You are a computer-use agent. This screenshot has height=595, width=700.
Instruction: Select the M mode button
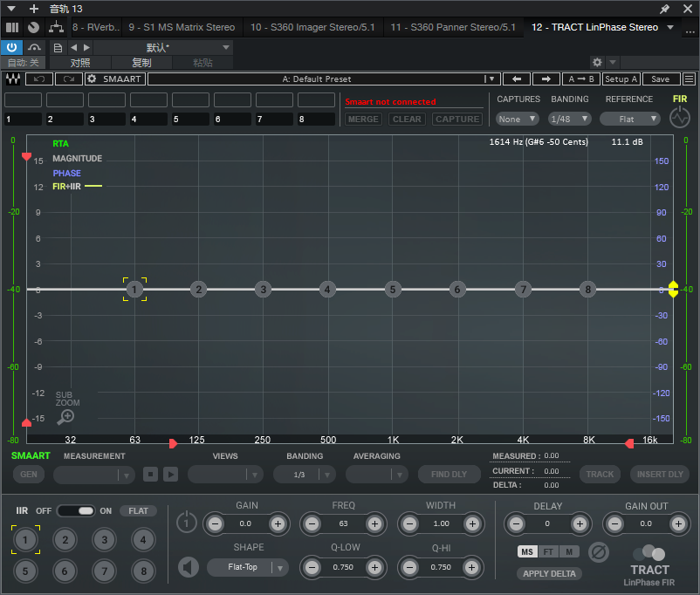pos(569,551)
